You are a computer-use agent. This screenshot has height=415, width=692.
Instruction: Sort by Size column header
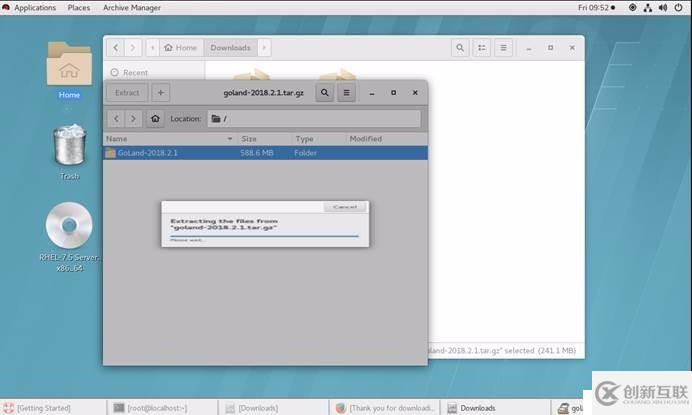(x=265, y=139)
